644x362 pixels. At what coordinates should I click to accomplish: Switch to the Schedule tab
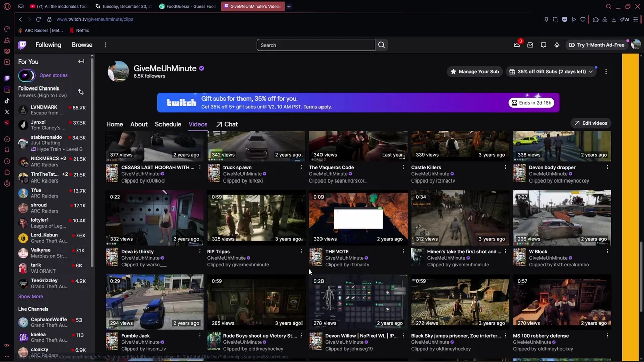[168, 124]
